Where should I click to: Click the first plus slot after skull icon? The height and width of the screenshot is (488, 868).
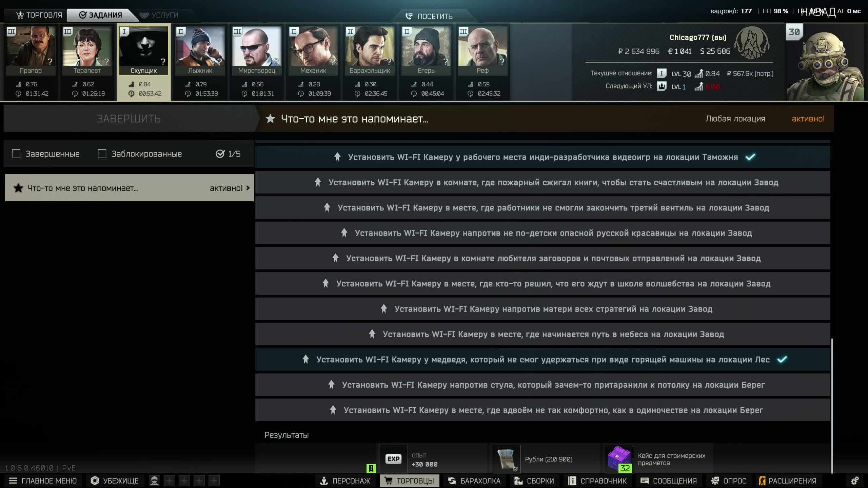pos(169,481)
